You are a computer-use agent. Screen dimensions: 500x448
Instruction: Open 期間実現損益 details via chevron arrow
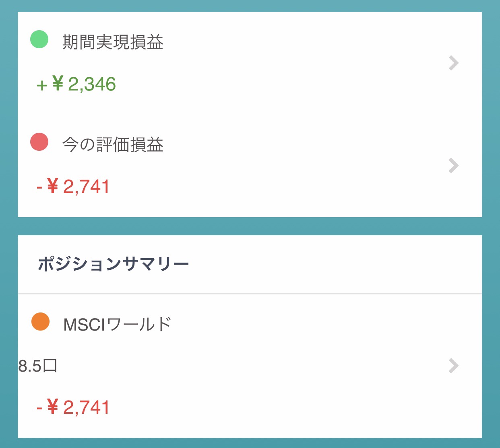[x=454, y=63]
